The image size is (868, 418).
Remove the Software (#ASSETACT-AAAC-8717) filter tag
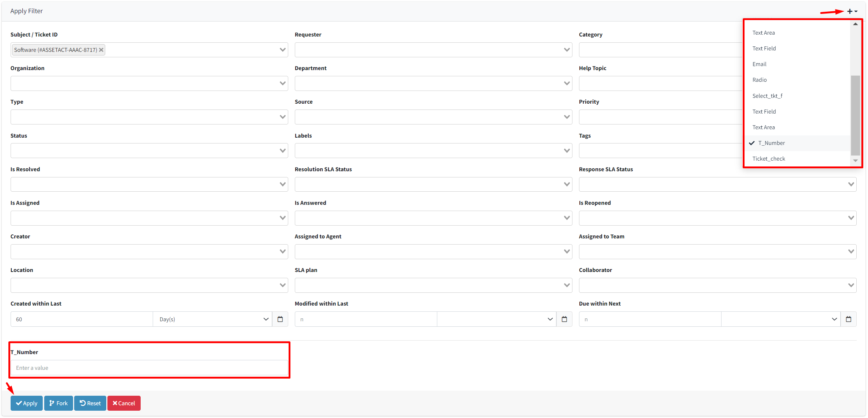[x=101, y=50]
